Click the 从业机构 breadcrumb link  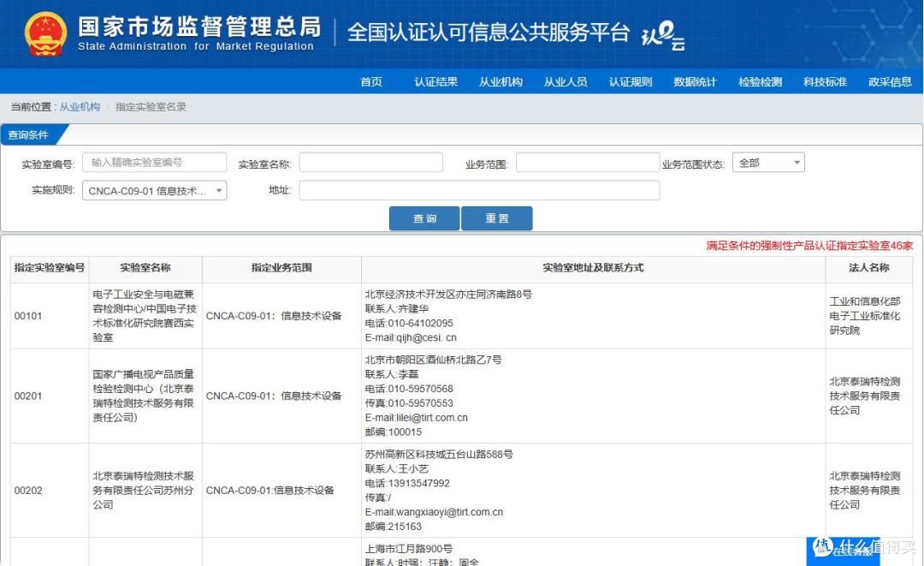(x=80, y=107)
